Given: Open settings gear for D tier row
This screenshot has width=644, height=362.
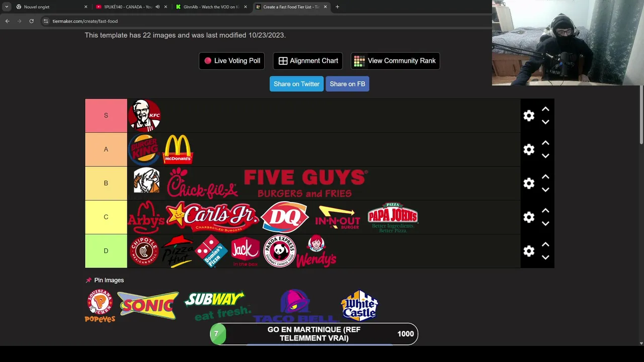Looking at the screenshot, I should [529, 251].
